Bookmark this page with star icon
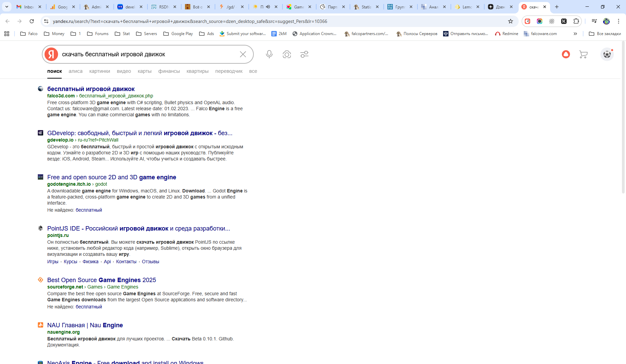 [x=511, y=21]
